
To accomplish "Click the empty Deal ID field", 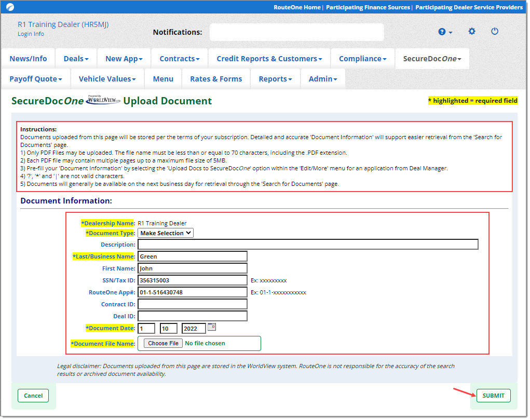I will pyautogui.click(x=193, y=316).
